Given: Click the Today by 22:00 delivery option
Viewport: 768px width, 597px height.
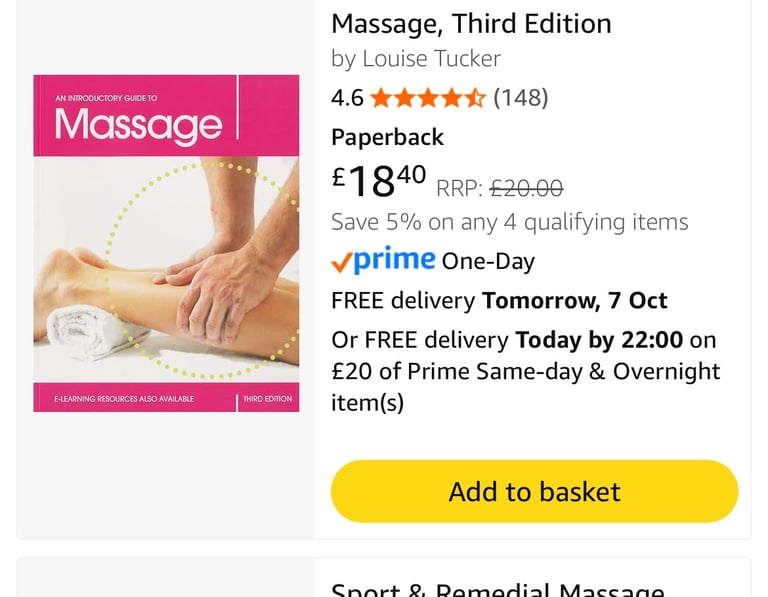Looking at the screenshot, I should [x=599, y=340].
